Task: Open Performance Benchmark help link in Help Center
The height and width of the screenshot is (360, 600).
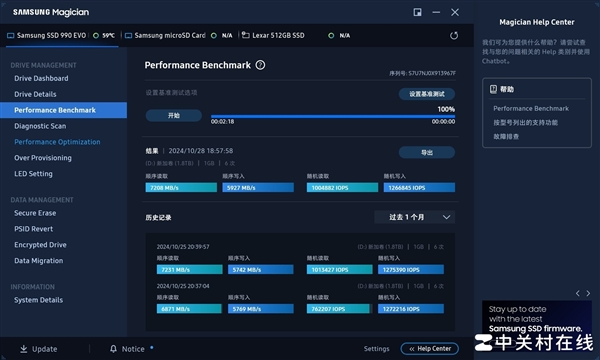Action: tap(531, 109)
